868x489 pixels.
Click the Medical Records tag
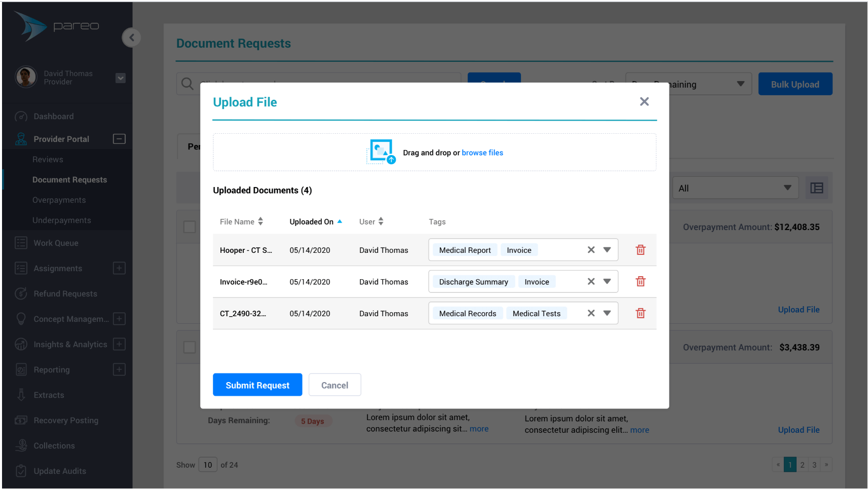tap(467, 314)
